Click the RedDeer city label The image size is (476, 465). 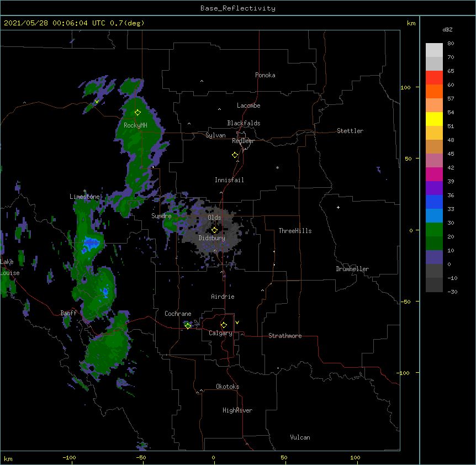(x=243, y=141)
